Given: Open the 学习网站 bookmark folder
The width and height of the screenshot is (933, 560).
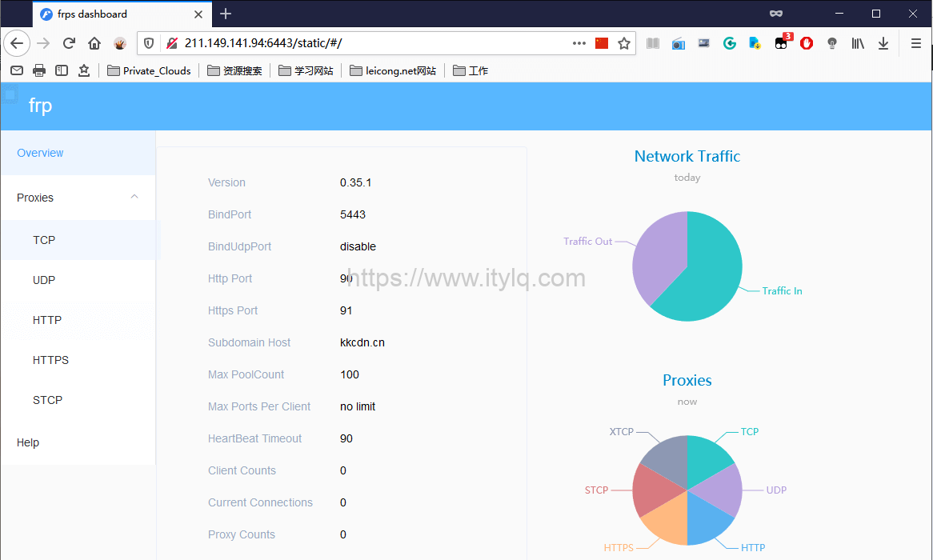Looking at the screenshot, I should point(306,70).
